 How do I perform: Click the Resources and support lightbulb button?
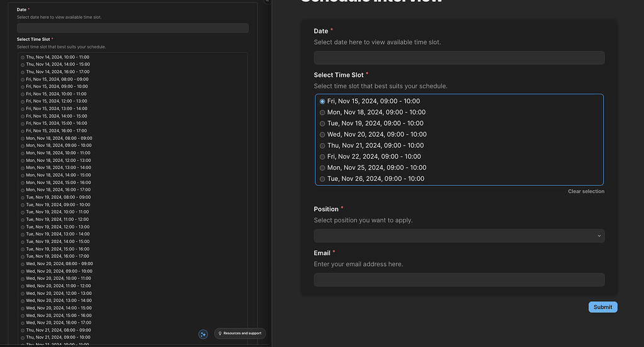click(240, 333)
